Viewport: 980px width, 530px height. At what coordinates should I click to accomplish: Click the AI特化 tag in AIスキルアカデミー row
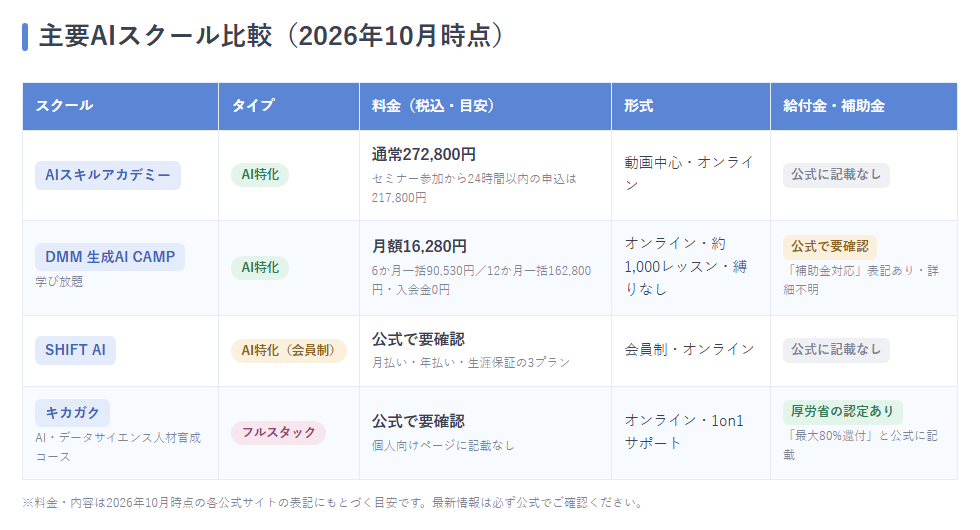(260, 174)
